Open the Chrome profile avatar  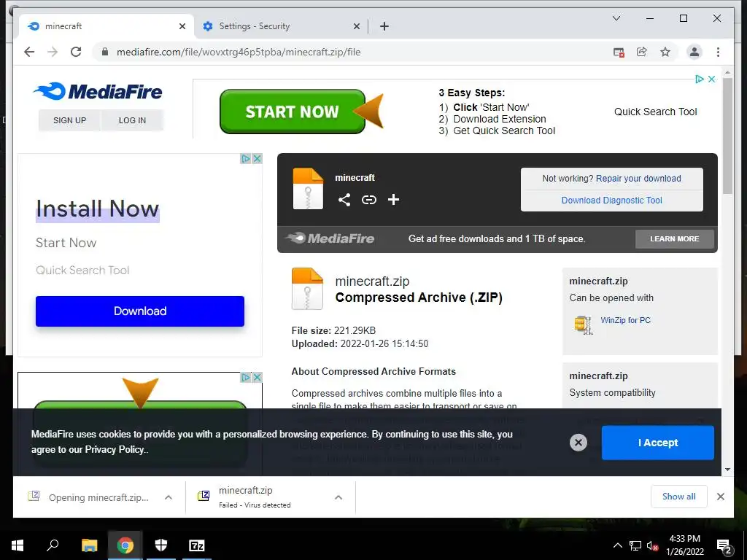694,52
